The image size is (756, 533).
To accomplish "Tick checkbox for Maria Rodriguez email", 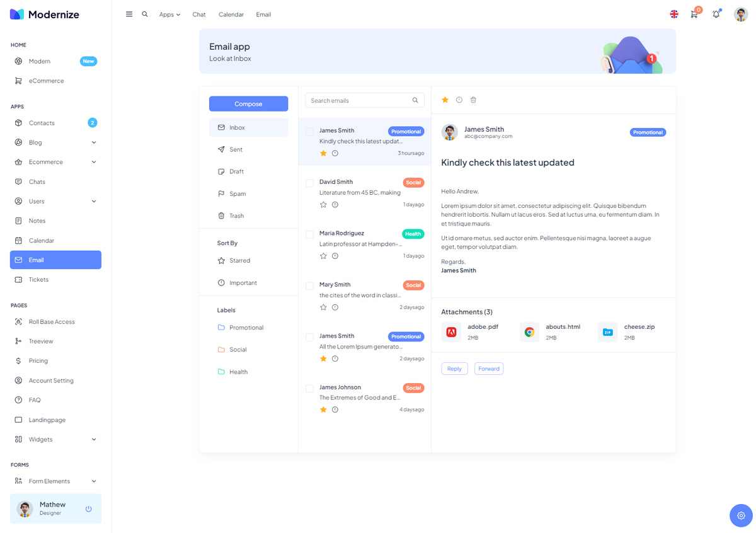I will pos(309,234).
